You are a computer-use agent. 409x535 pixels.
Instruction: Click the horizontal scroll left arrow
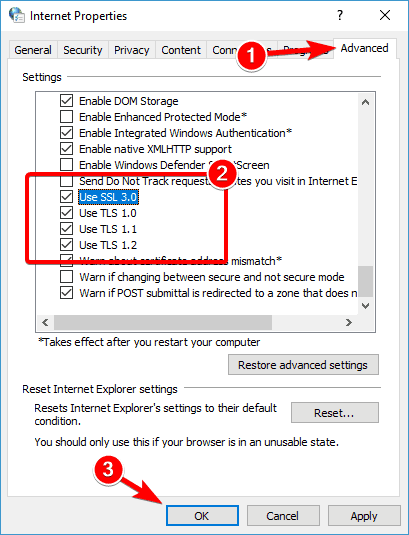click(45, 322)
